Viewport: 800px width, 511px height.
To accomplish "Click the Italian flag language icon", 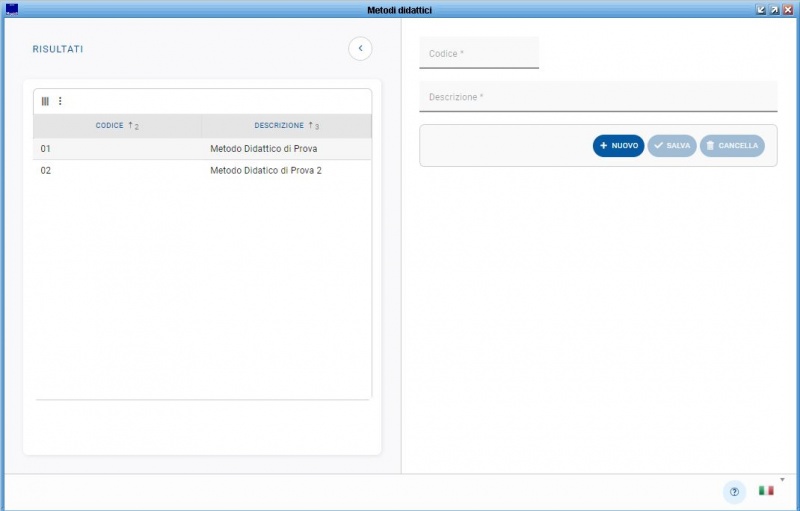I will click(766, 491).
